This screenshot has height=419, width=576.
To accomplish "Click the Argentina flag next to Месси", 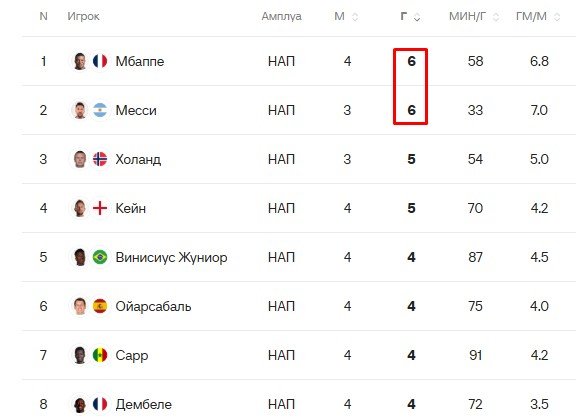I will point(100,110).
